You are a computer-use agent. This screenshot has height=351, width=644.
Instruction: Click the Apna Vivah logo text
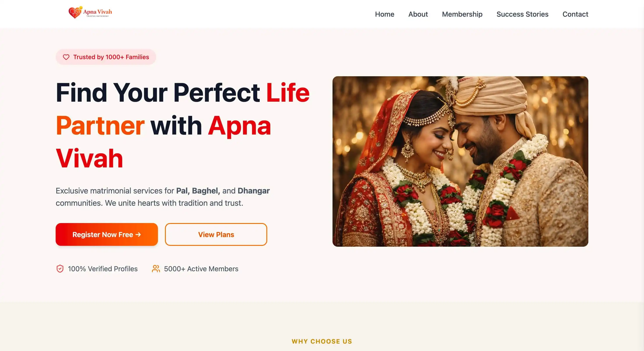tap(97, 12)
